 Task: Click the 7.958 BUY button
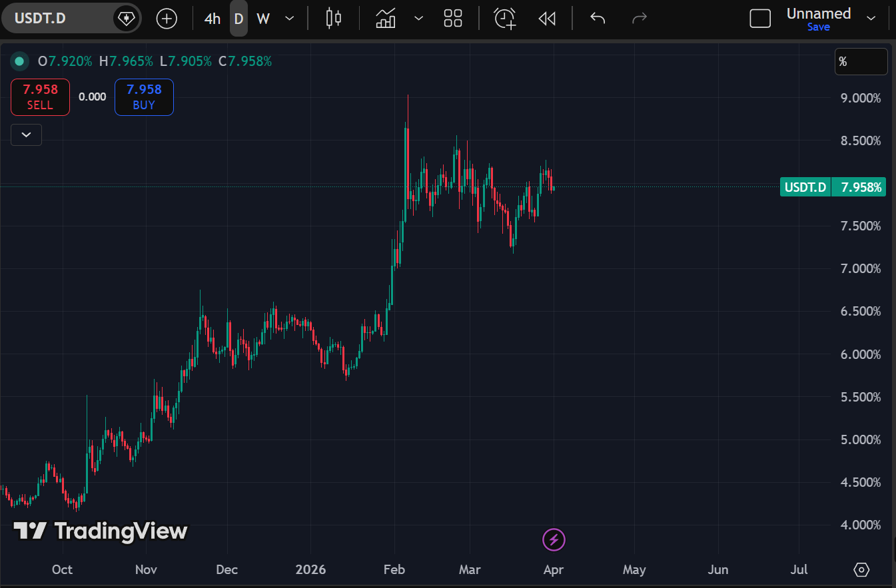click(x=144, y=97)
